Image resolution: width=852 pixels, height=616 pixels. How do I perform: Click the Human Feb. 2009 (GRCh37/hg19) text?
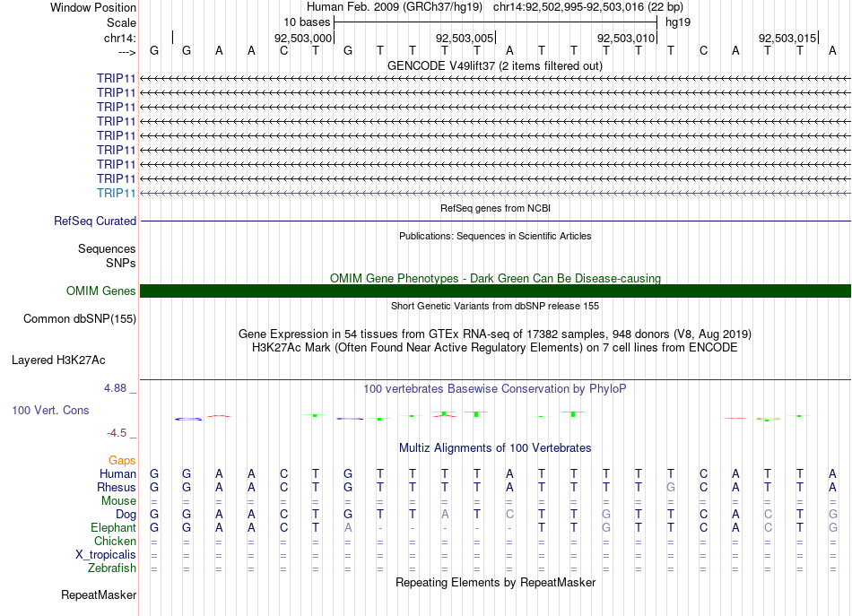395,7
